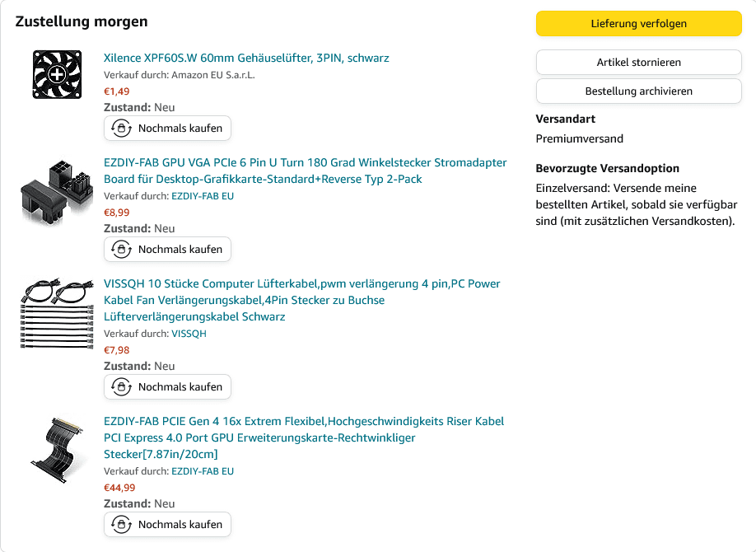The height and width of the screenshot is (552, 756).
Task: Archive order with Bestellung archivieren
Action: point(639,91)
